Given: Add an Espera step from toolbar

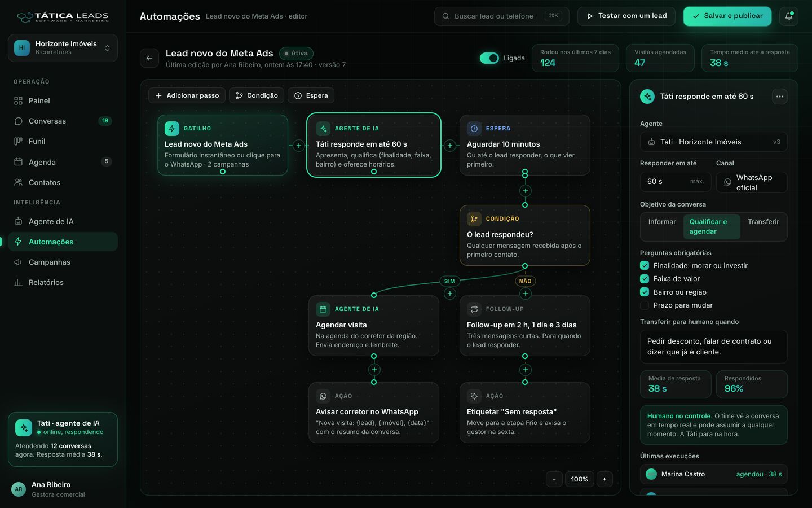Looking at the screenshot, I should pos(311,95).
